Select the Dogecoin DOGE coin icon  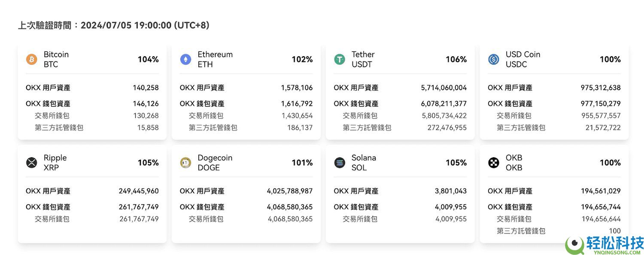185,163
